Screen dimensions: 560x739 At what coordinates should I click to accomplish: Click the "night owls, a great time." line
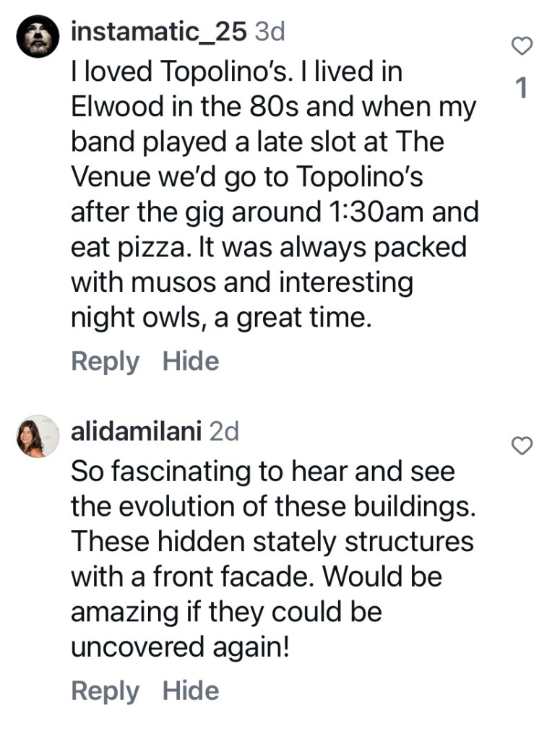click(221, 319)
